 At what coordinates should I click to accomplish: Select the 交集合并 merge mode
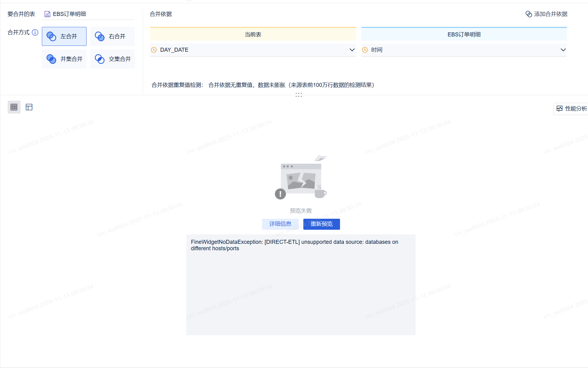click(113, 59)
